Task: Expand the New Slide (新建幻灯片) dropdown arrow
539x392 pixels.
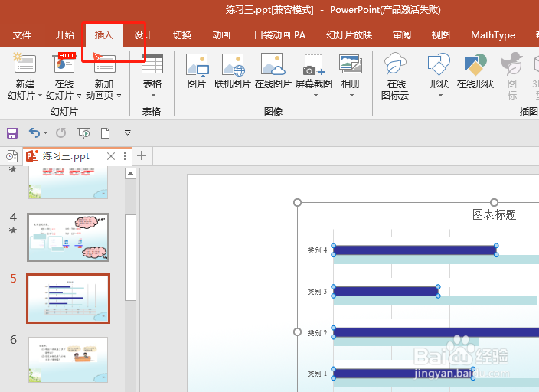Action: pyautogui.click(x=40, y=95)
